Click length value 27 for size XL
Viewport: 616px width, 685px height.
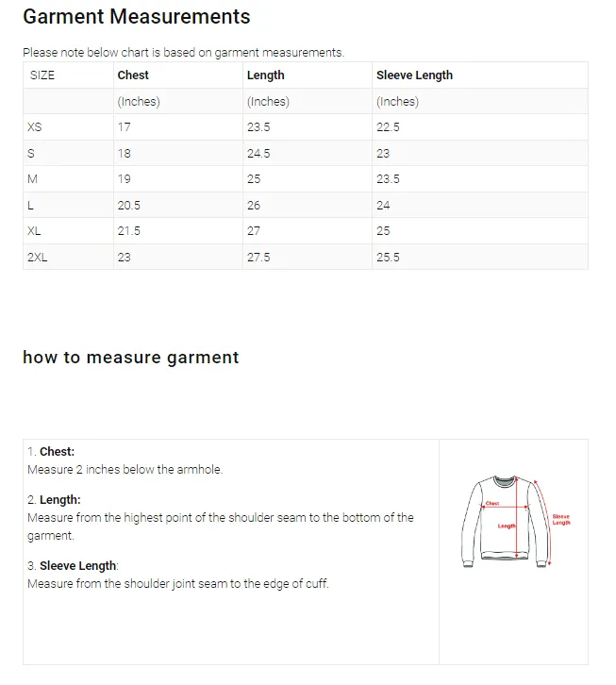pyautogui.click(x=254, y=231)
